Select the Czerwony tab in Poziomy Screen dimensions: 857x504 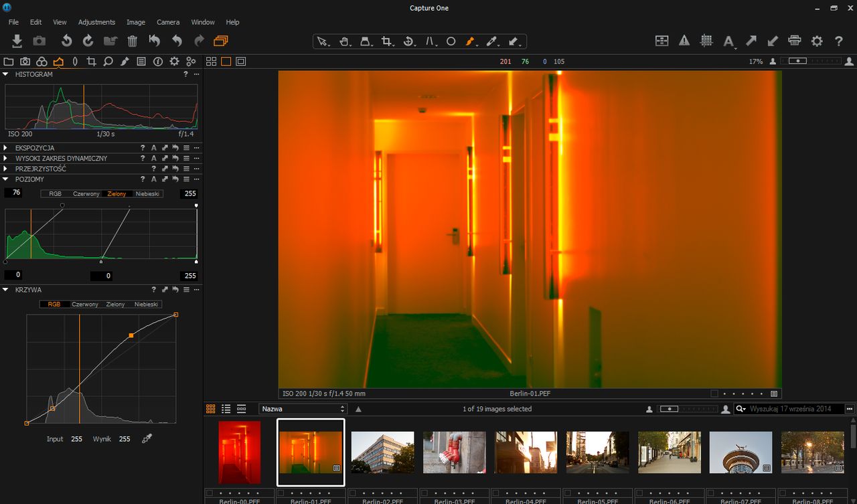[86, 194]
